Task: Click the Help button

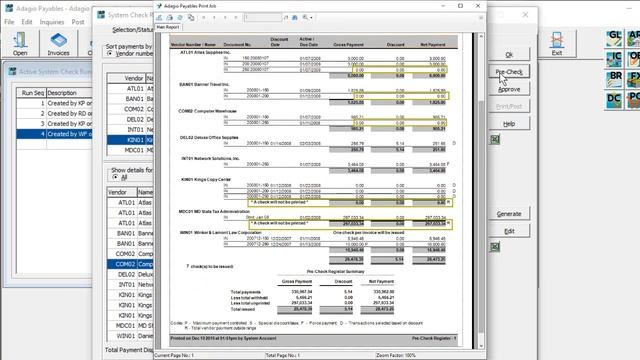Action: coord(509,124)
